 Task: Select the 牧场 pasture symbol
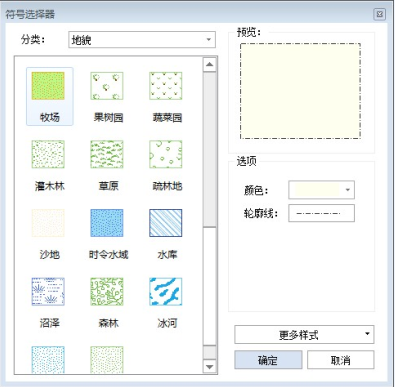coord(49,96)
